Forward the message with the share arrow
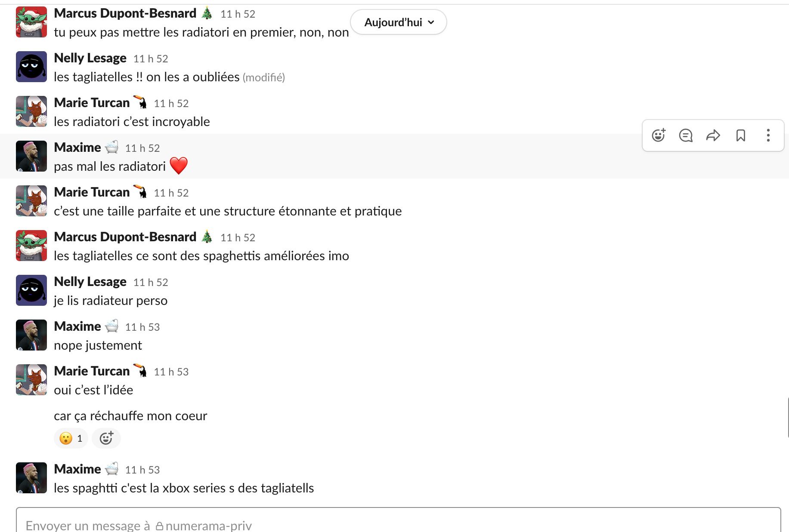The height and width of the screenshot is (532, 789). click(x=713, y=135)
